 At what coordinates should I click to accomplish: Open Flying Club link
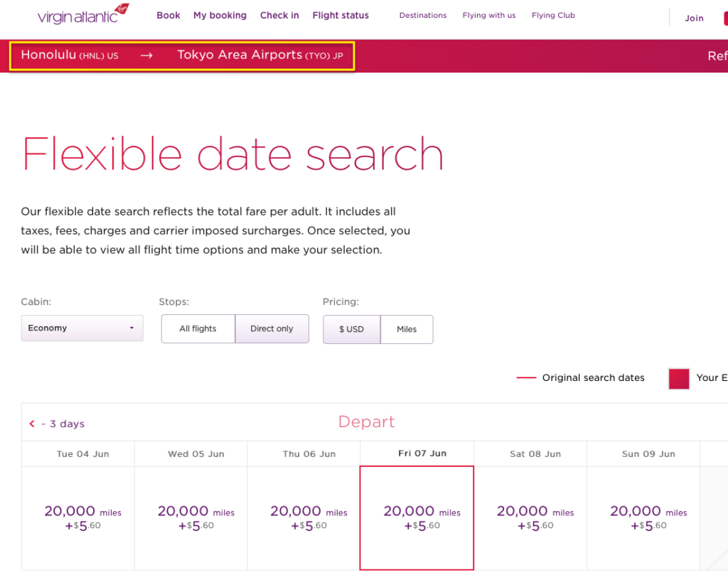click(553, 16)
